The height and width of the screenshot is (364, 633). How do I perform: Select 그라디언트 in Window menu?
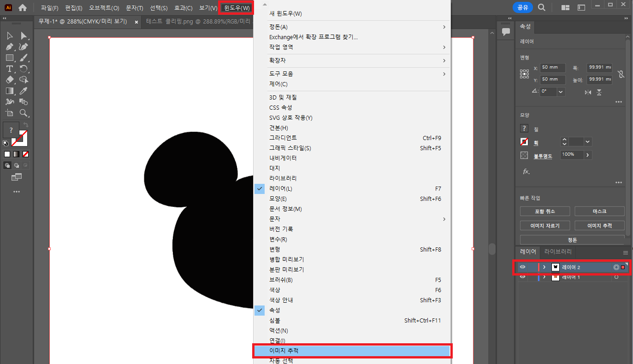pyautogui.click(x=353, y=138)
